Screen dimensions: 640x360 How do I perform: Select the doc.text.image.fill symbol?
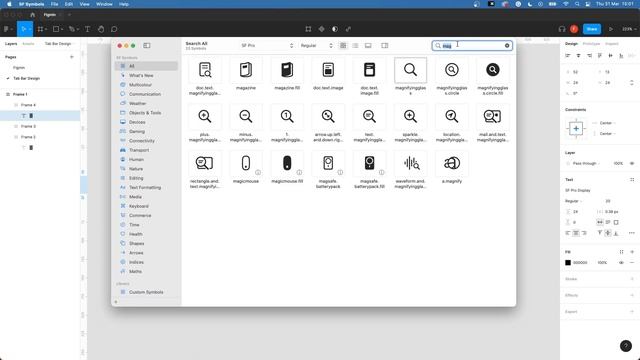[369, 70]
